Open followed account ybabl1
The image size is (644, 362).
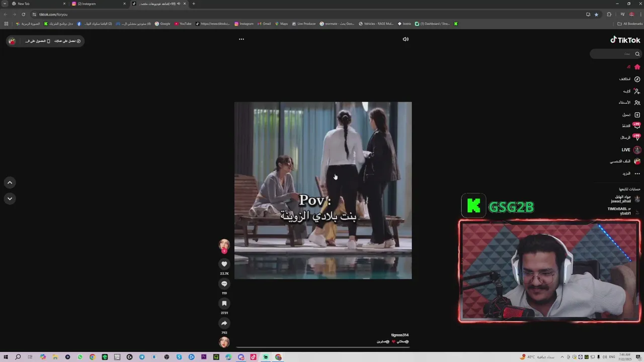(624, 211)
